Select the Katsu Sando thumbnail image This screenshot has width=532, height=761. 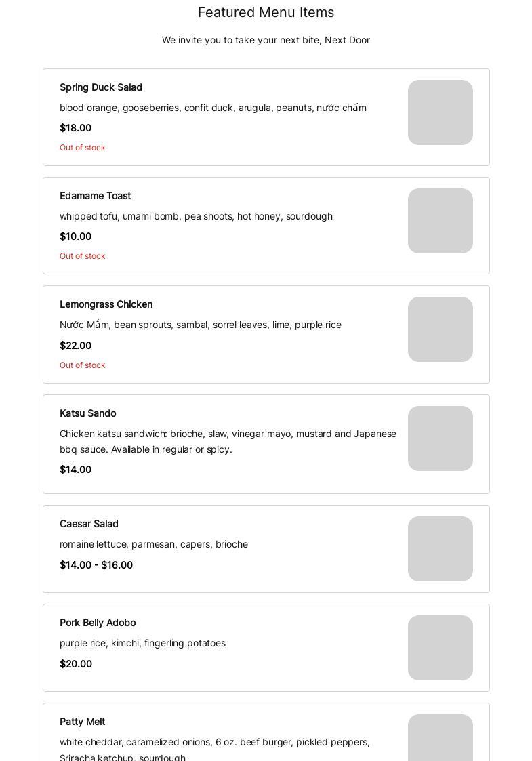click(440, 438)
